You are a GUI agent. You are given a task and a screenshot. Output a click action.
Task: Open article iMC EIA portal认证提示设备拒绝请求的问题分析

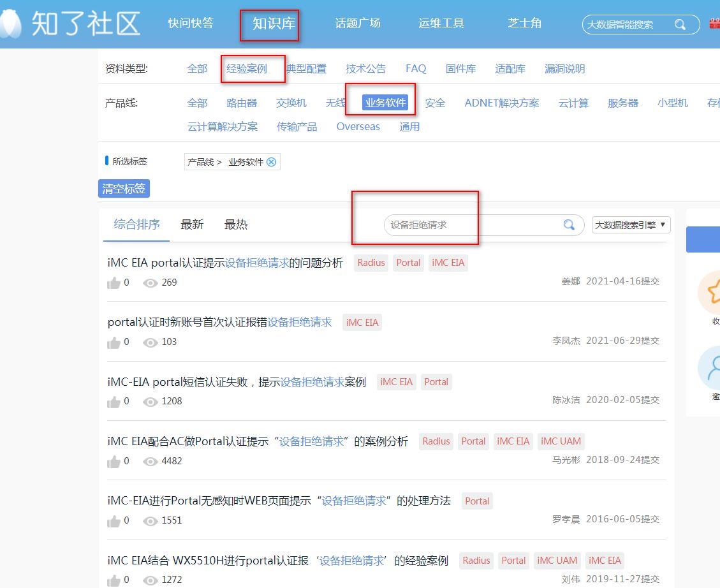[225, 263]
